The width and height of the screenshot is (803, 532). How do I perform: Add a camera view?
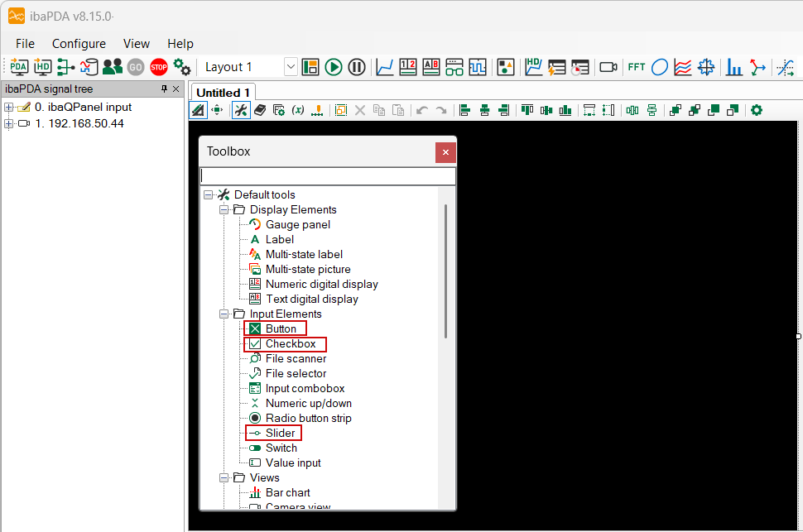click(x=608, y=67)
